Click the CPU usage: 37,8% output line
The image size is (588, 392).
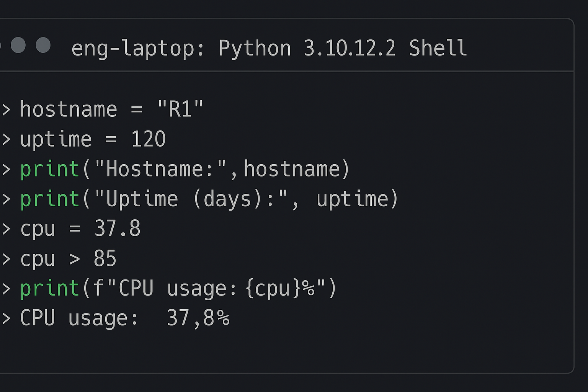[124, 318]
